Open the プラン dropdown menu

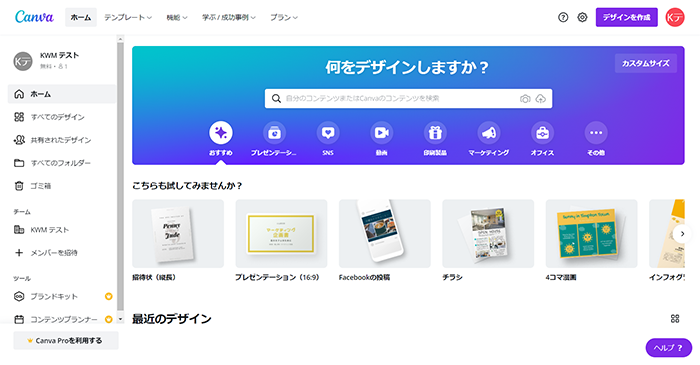pos(284,17)
